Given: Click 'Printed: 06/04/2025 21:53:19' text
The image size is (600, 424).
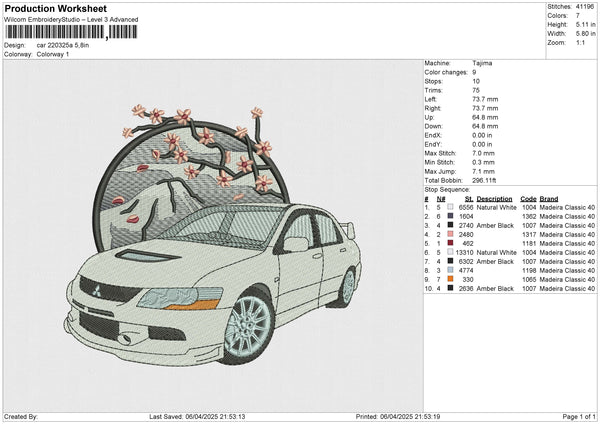Looking at the screenshot, I should [x=398, y=416].
